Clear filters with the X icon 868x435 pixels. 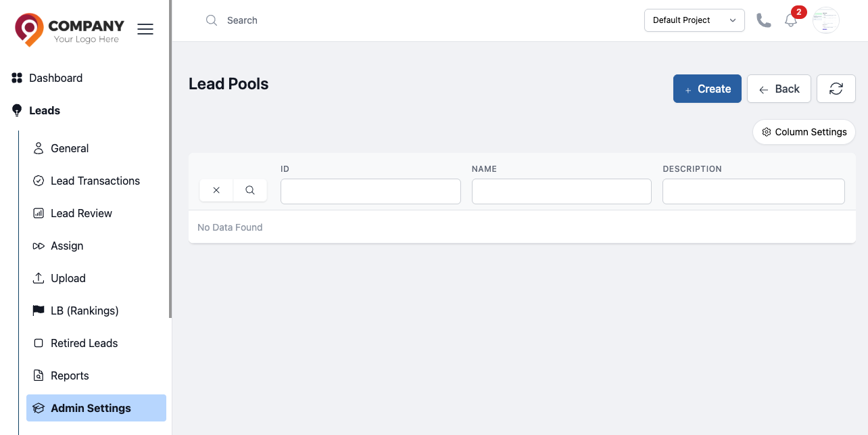click(x=216, y=190)
